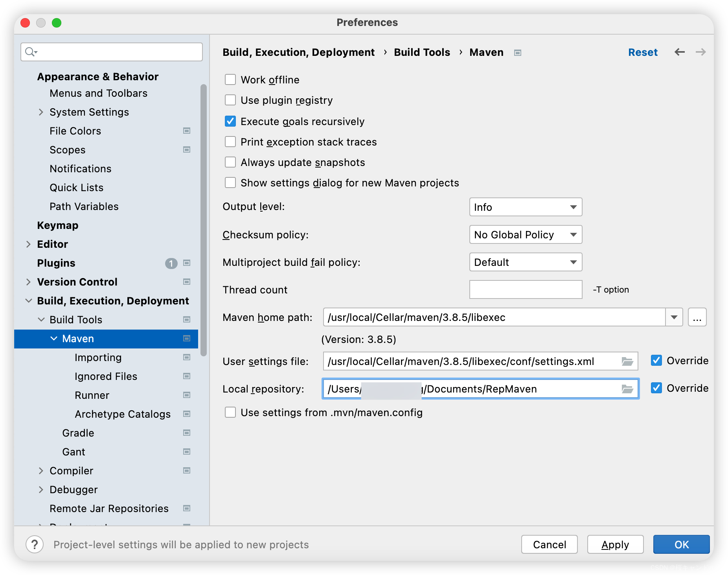Open the Output level dropdown
This screenshot has height=575, width=728.
(x=526, y=207)
